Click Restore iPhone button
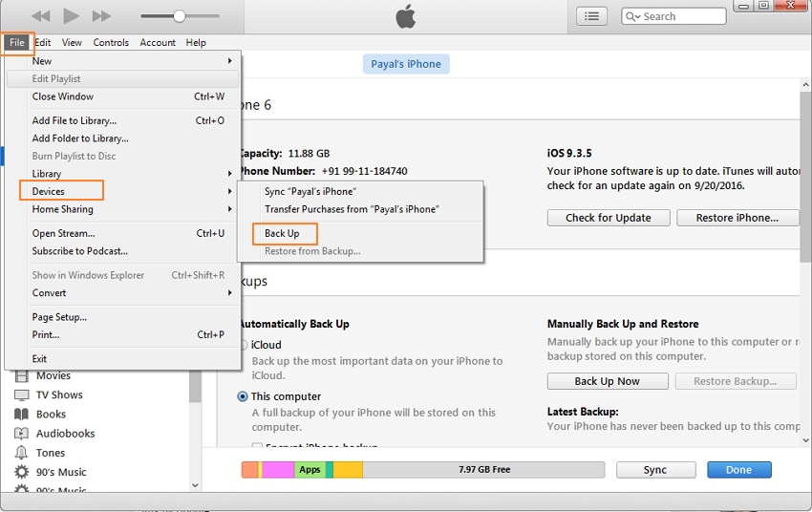This screenshot has height=512, width=812. [x=737, y=218]
